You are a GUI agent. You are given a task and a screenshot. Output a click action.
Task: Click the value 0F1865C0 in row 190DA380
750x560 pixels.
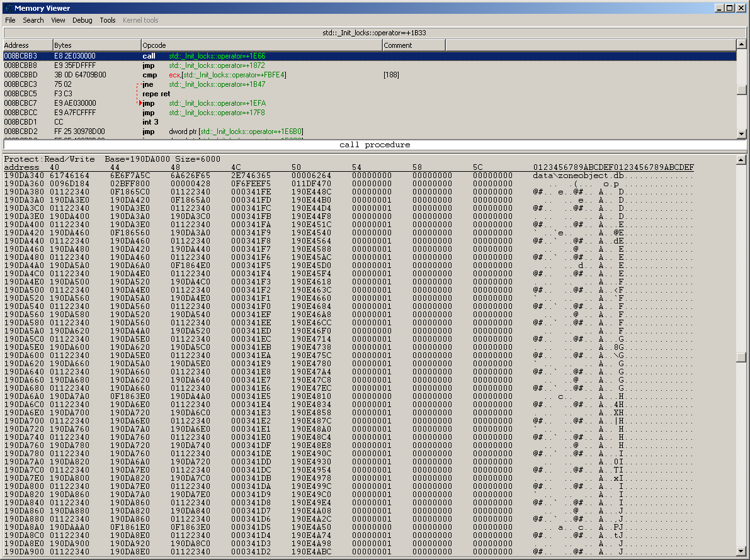click(130, 192)
